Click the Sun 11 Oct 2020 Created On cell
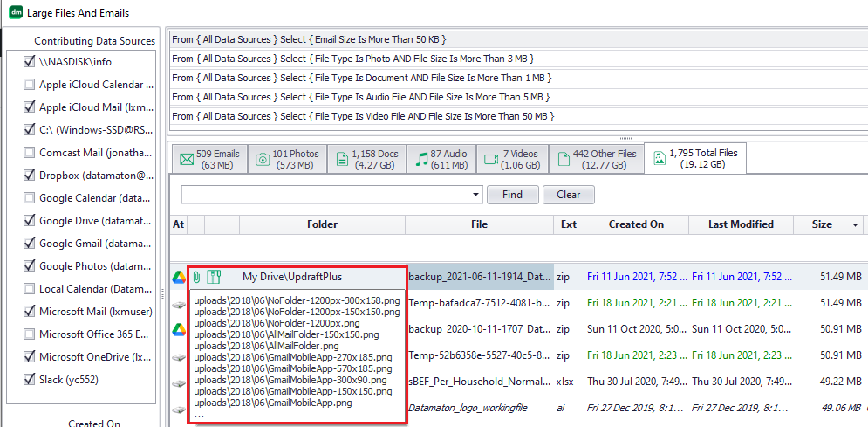The width and height of the screenshot is (868, 427). (x=637, y=329)
